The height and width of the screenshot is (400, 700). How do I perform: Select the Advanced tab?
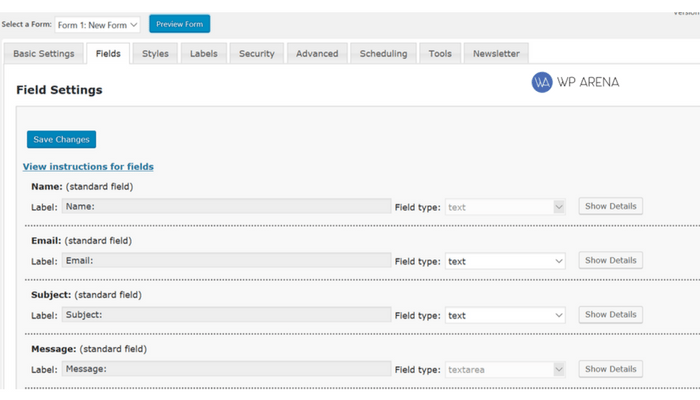coord(317,54)
